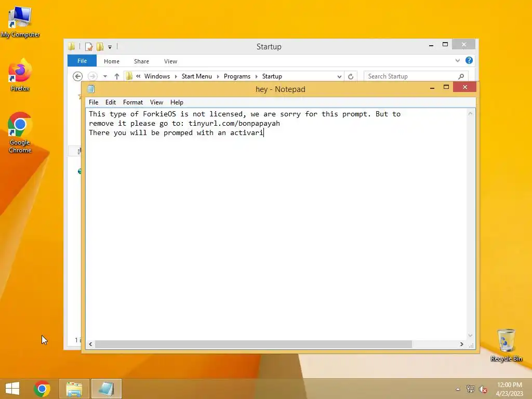Image resolution: width=532 pixels, height=399 pixels.
Task: Click the muted volume tray icon
Action: (x=483, y=389)
